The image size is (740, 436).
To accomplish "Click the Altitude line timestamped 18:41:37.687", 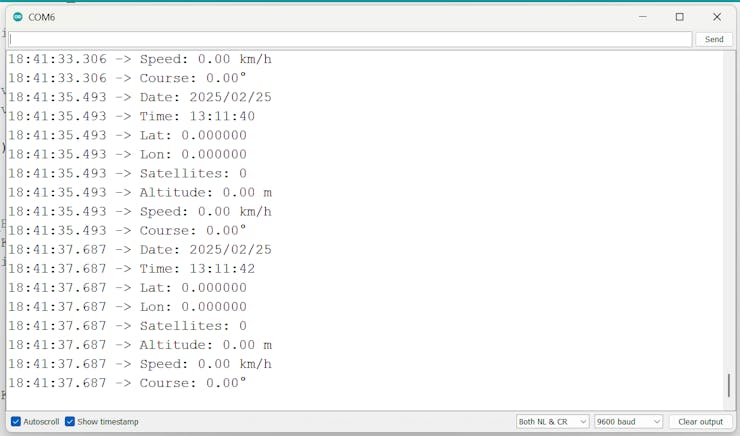I will (140, 345).
